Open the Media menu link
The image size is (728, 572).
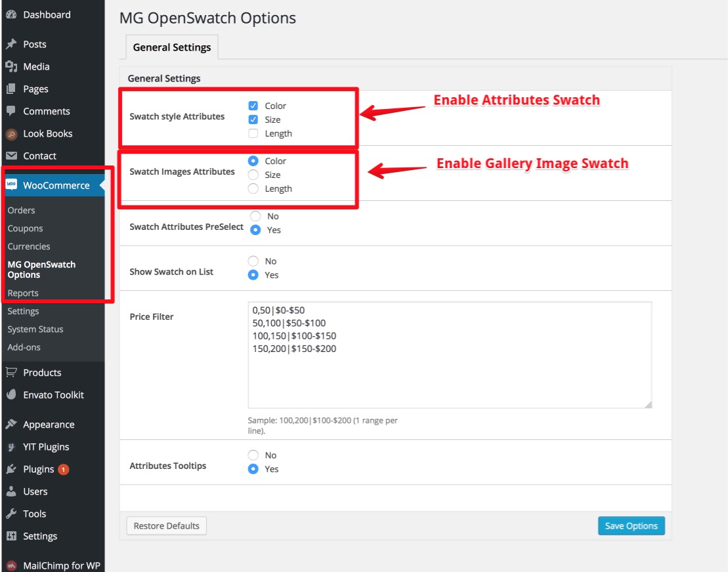point(36,66)
